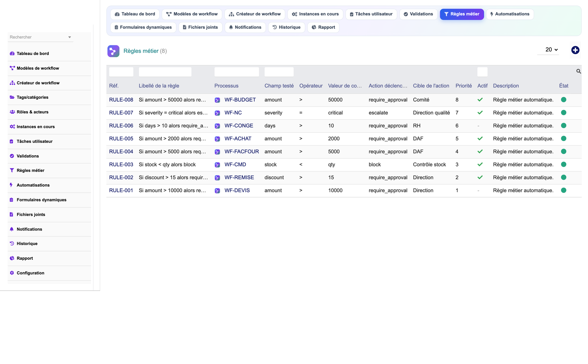Open the Automatisations top tab
Image resolution: width=588 pixels, height=364 pixels.
click(510, 14)
